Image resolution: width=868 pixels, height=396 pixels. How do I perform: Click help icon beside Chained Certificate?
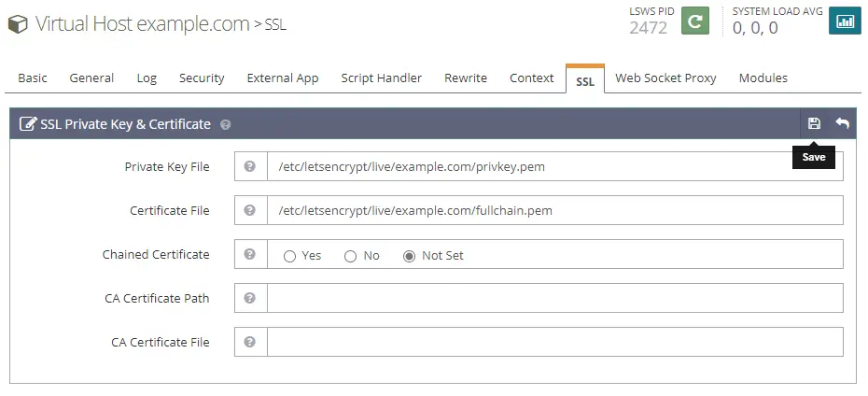(250, 254)
